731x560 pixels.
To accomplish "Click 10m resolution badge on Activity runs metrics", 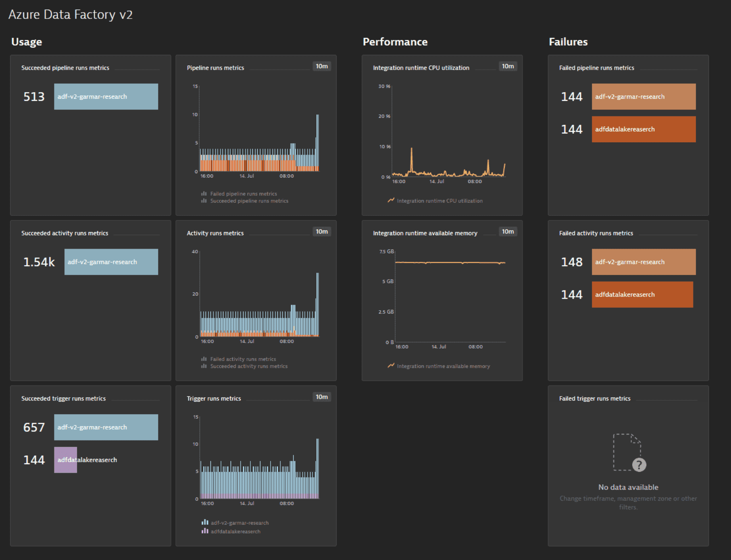I will pyautogui.click(x=322, y=231).
